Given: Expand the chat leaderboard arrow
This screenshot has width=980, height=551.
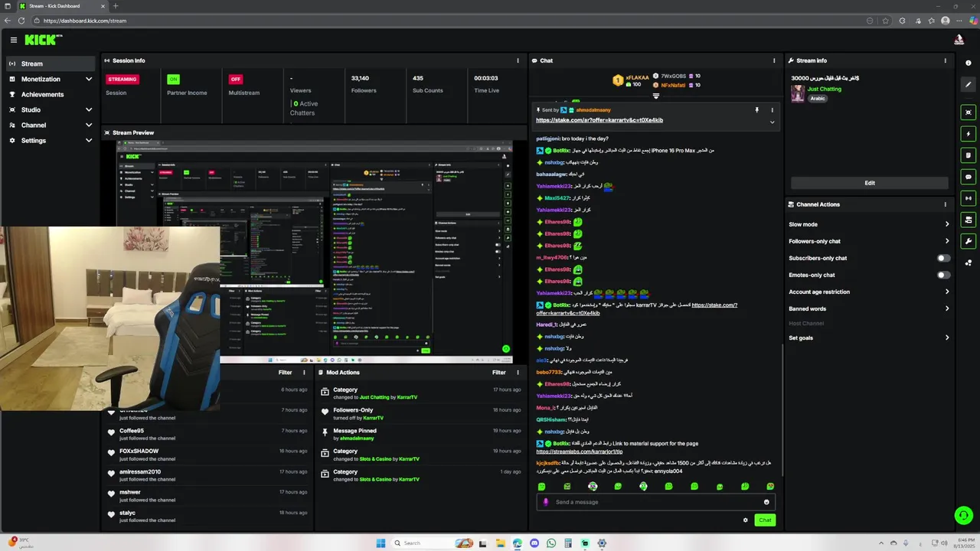Looking at the screenshot, I should pos(655,96).
